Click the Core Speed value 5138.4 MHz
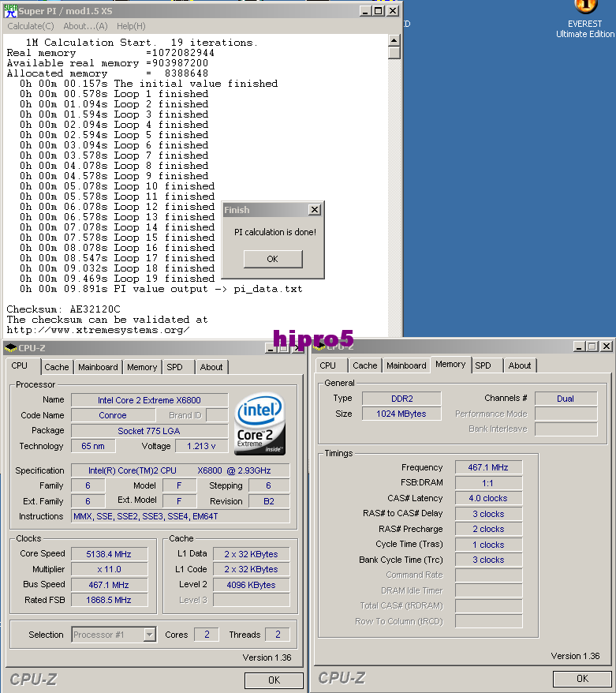 [109, 554]
